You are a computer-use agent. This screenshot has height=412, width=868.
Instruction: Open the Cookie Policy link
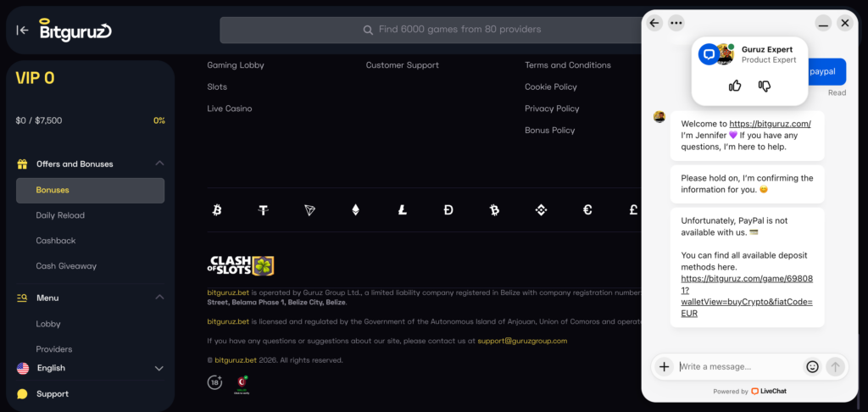click(x=551, y=87)
